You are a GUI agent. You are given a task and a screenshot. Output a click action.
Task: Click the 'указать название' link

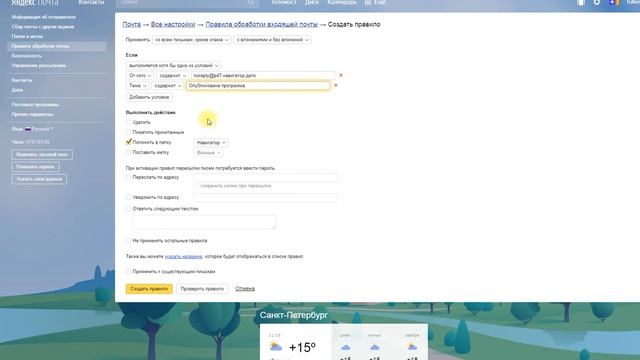(183, 256)
